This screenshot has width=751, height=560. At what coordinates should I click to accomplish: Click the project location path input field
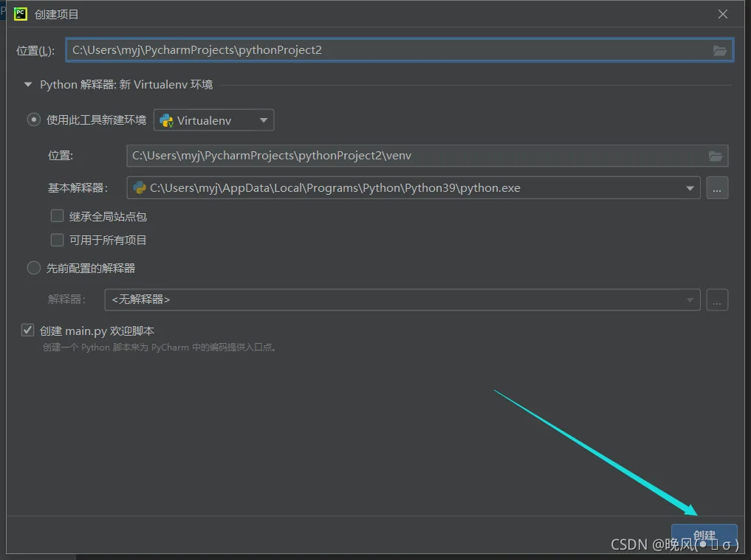click(399, 49)
